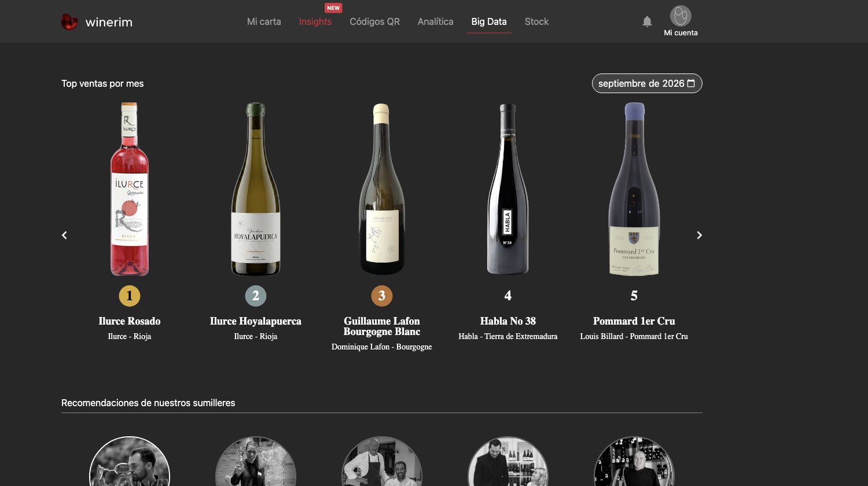The width and height of the screenshot is (868, 486).
Task: Show previous wines with left arrow
Action: tap(64, 235)
